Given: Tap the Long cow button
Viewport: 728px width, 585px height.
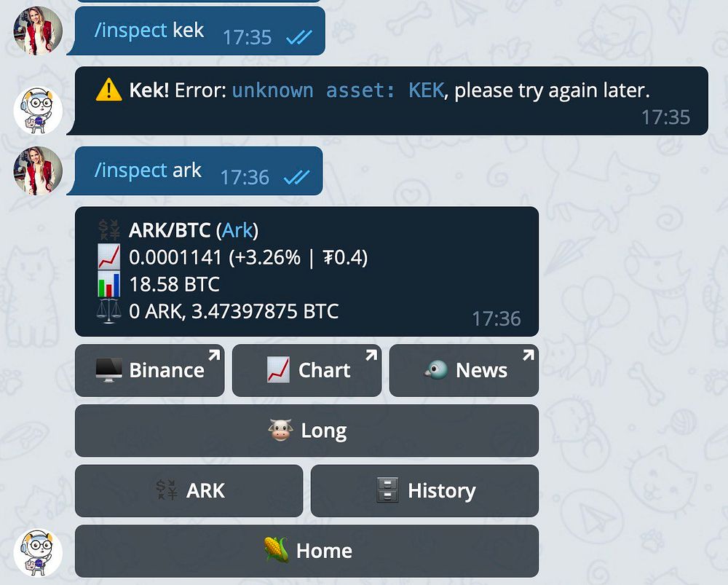Looking at the screenshot, I should coord(306,431).
